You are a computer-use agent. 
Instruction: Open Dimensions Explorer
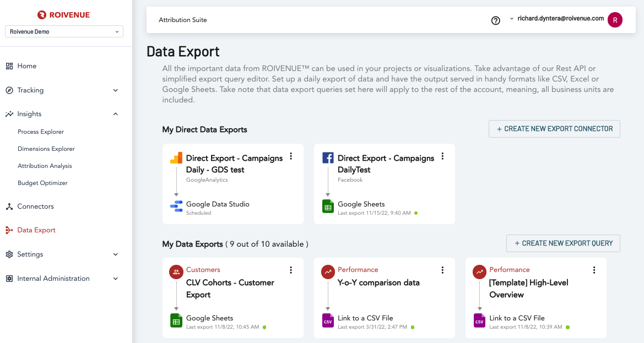46,149
